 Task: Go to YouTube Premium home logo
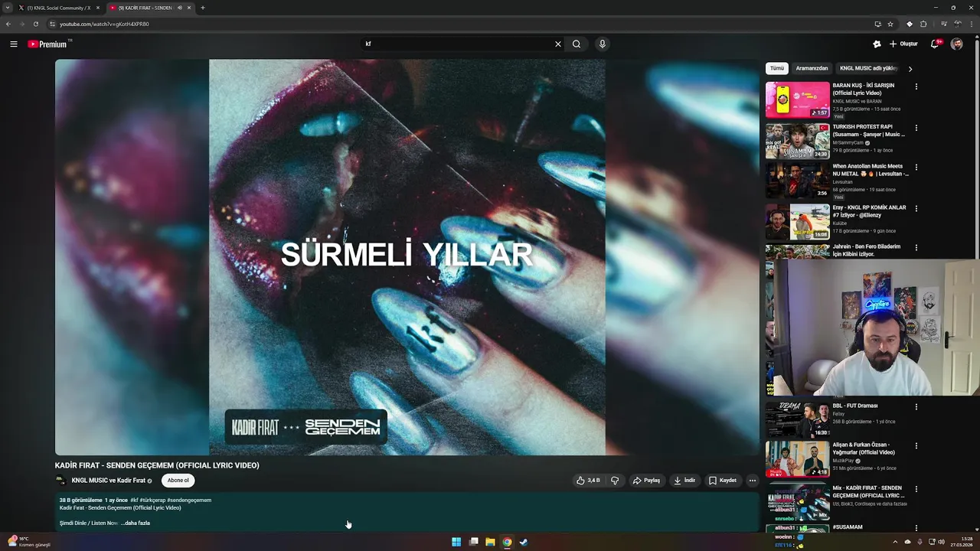point(47,44)
